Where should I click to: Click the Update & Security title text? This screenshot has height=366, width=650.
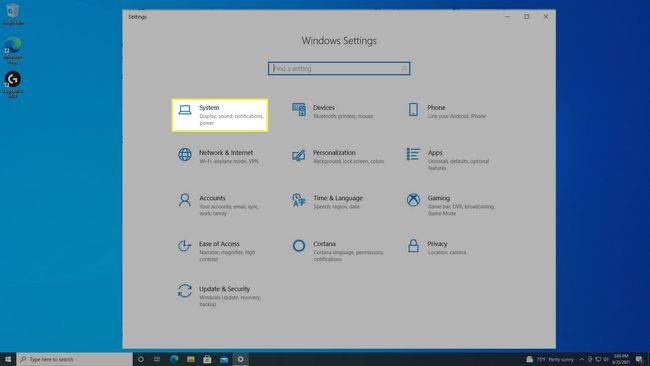click(224, 288)
